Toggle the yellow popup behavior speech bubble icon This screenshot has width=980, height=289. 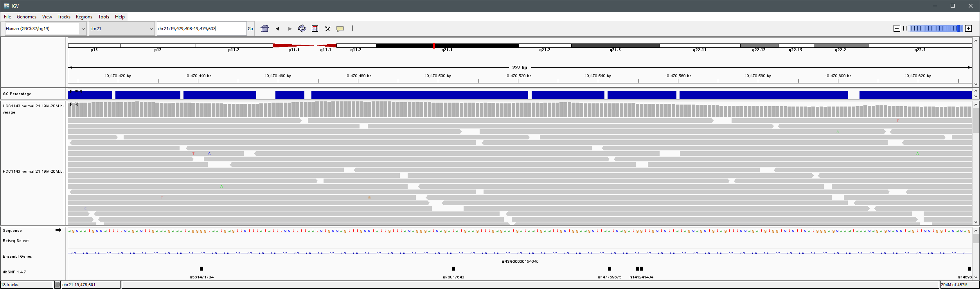click(340, 29)
